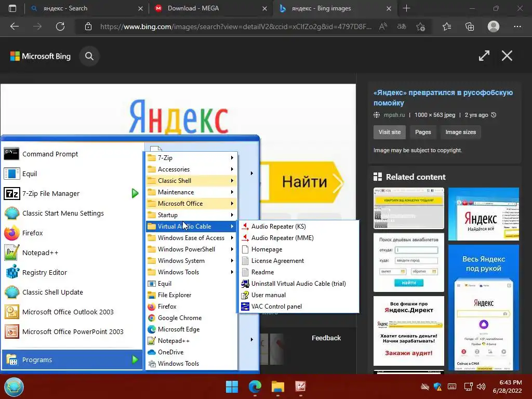This screenshot has width=532, height=399.
Task: Open the Яндекс Найдётся всё related thumbnail
Action: click(484, 214)
